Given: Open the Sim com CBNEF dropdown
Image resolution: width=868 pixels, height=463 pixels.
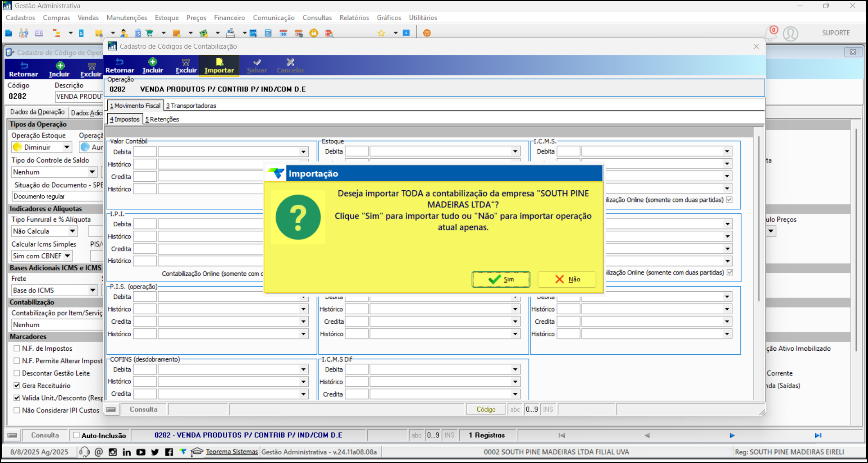Looking at the screenshot, I should click(x=68, y=256).
